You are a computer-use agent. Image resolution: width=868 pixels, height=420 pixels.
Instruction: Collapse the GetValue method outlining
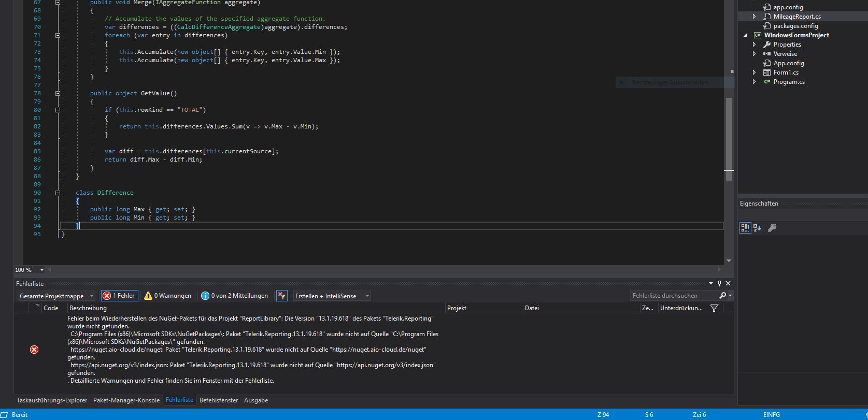[x=58, y=93]
